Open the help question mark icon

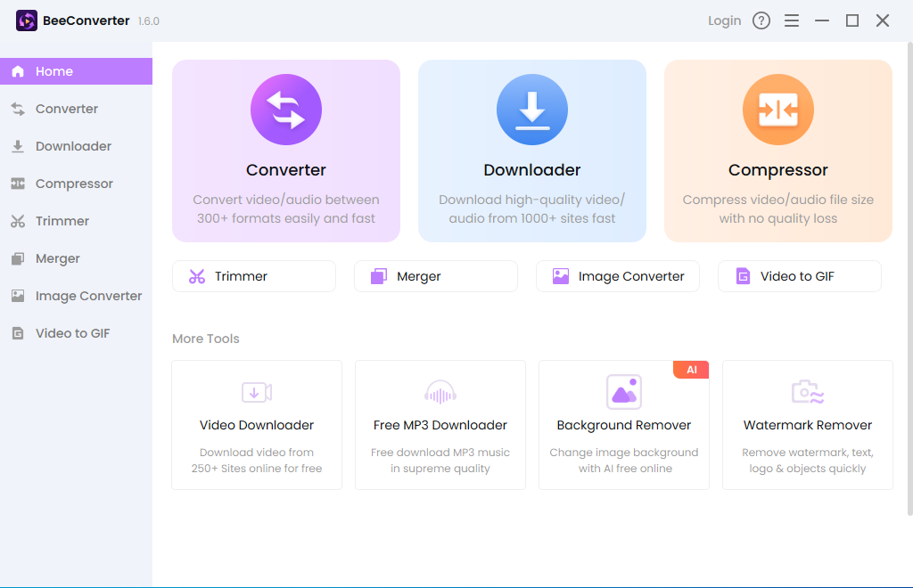761,21
